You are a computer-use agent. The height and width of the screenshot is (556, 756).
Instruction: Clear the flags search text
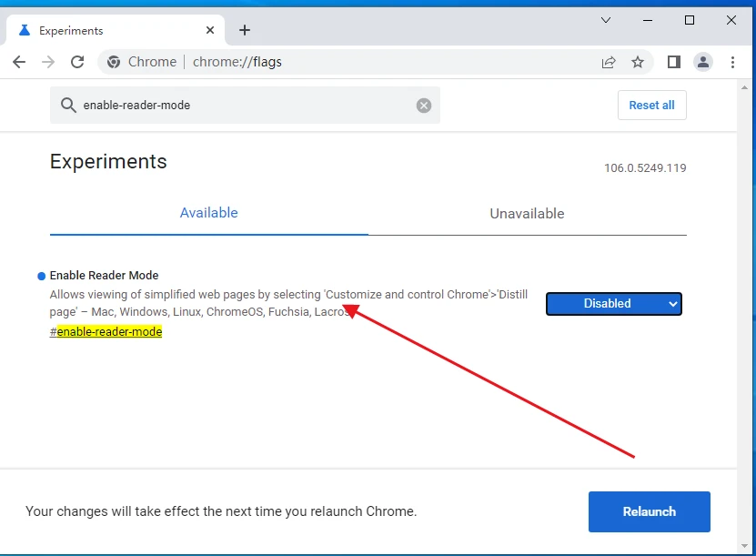coord(423,106)
